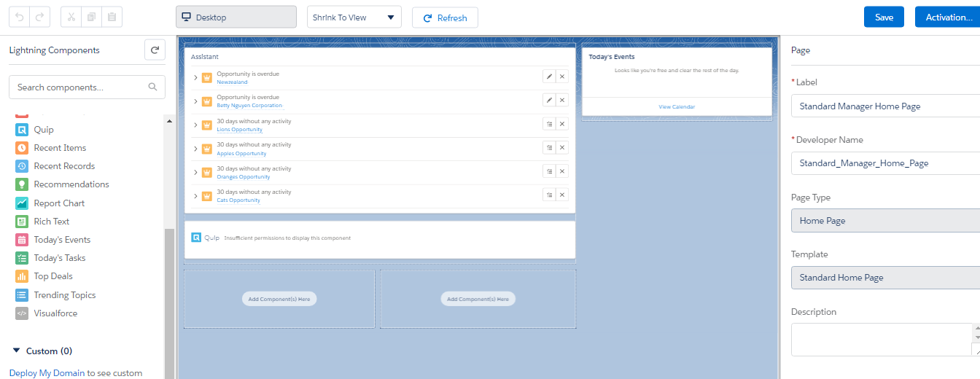Dismiss the Betty Nguyen Corporation item
This screenshot has height=379, width=980.
[561, 100]
